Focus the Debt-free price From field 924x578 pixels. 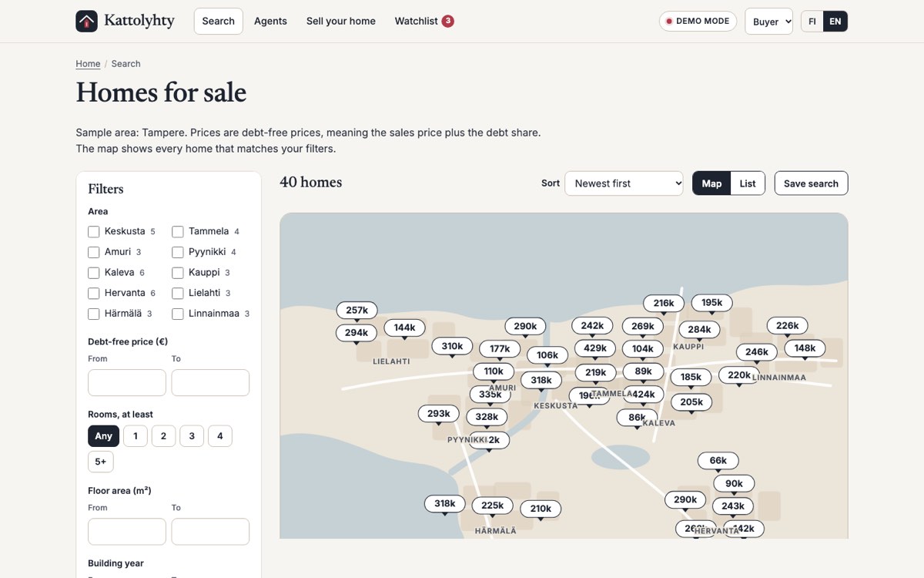127,383
